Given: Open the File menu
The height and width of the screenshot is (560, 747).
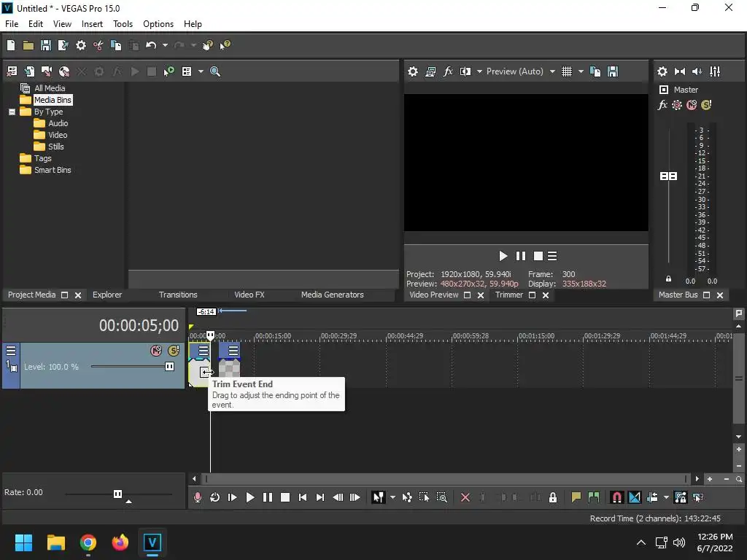Looking at the screenshot, I should (12, 24).
